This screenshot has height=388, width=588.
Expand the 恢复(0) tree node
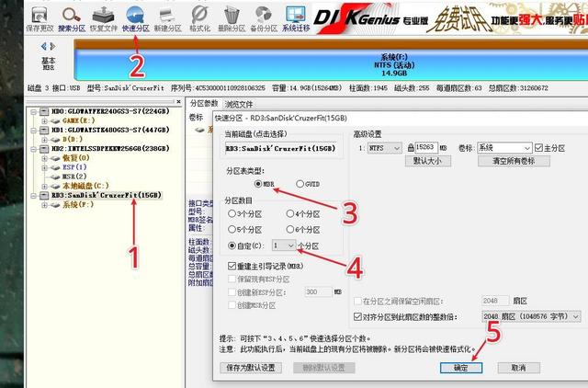44,158
